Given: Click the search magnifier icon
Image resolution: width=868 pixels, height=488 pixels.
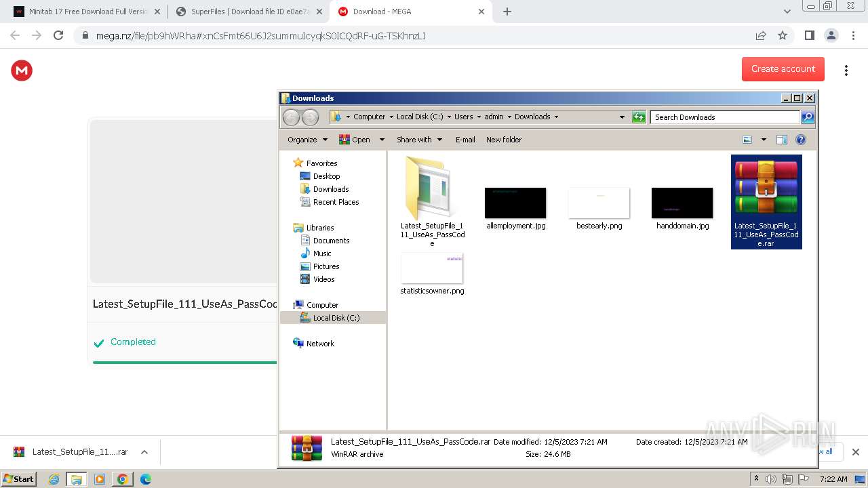Looking at the screenshot, I should (x=808, y=117).
